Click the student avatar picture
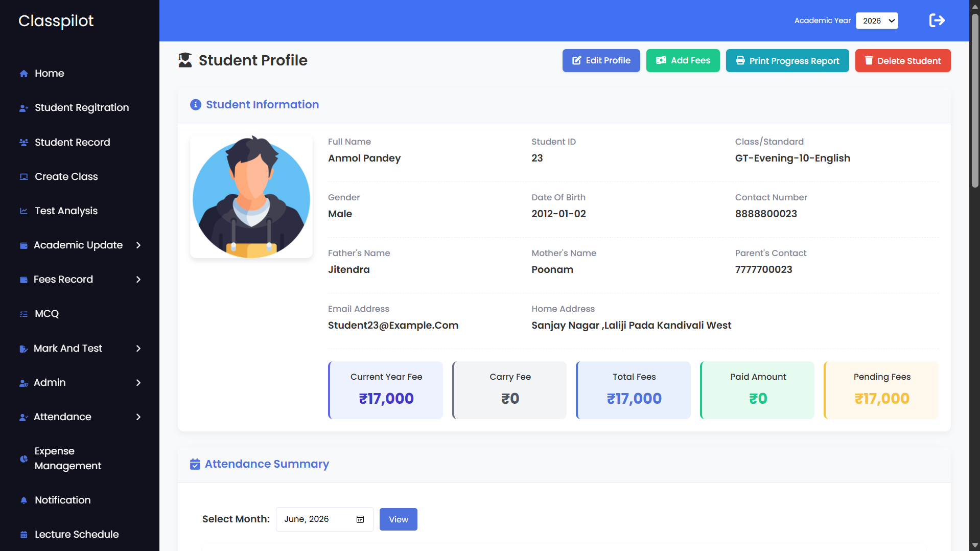Image resolution: width=980 pixels, height=551 pixels. click(251, 197)
